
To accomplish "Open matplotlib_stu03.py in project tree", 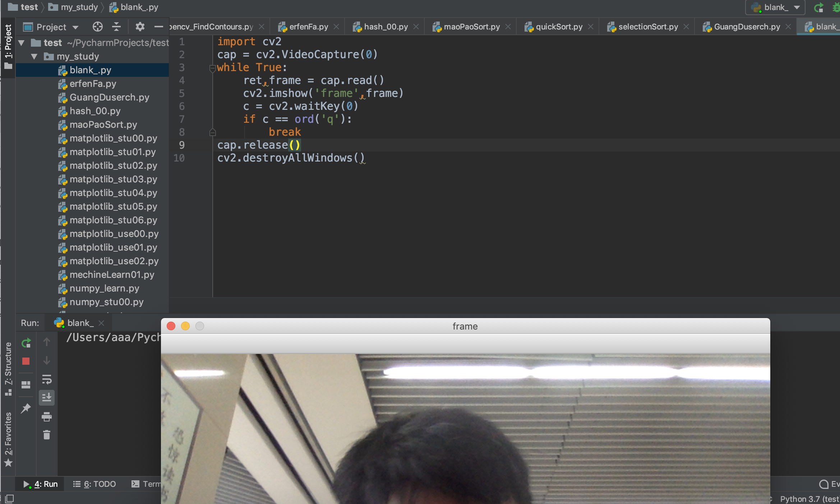I will click(x=113, y=179).
